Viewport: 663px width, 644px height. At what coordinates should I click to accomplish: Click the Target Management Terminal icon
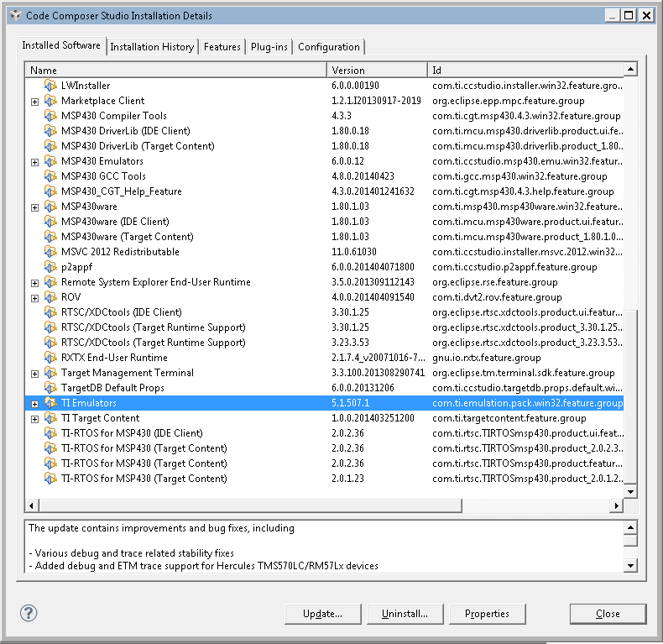(x=50, y=373)
